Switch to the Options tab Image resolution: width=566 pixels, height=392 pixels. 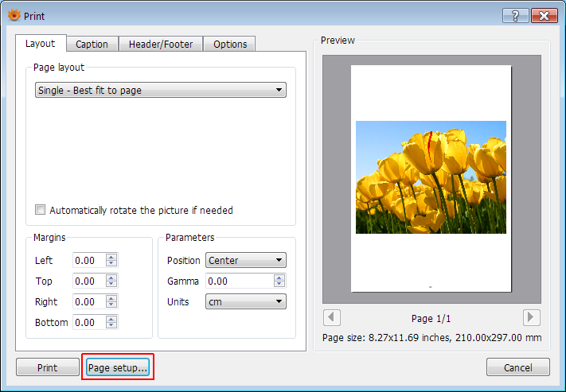pos(230,45)
